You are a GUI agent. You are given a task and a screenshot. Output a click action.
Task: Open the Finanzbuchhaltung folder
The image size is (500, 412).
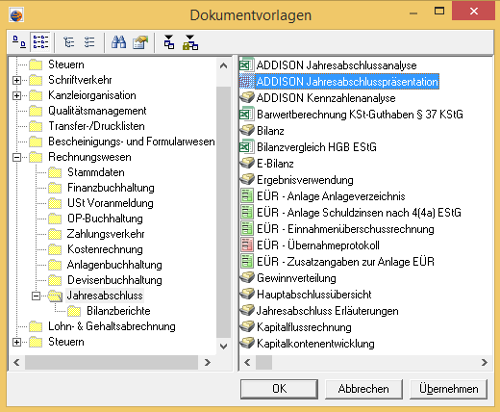(111, 188)
